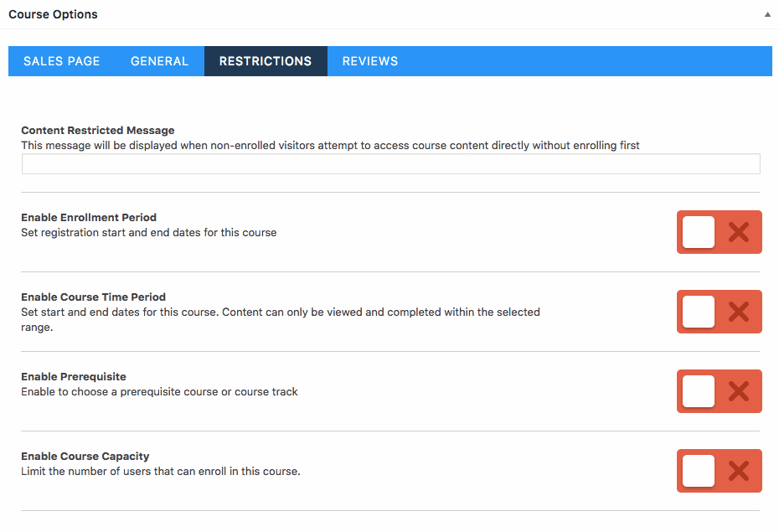Click the red X icon for Enrollment Period

coord(739,232)
